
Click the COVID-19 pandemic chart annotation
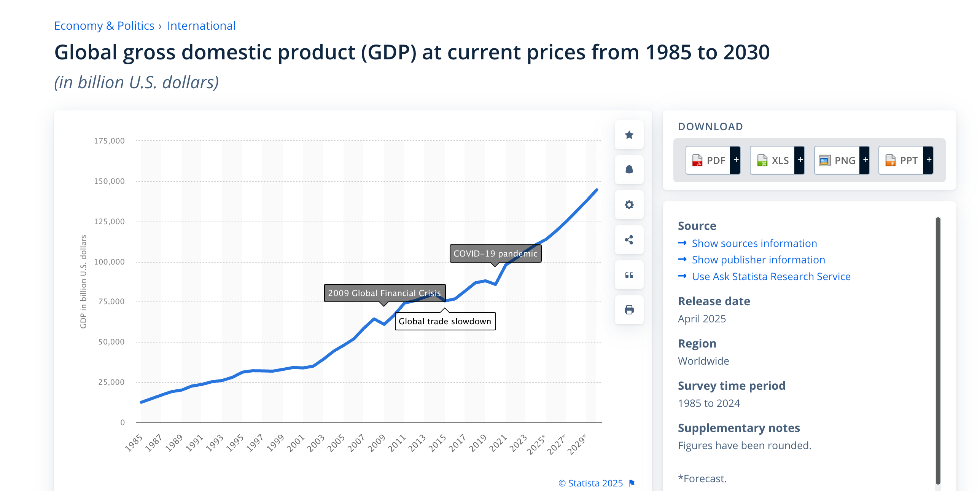495,253
